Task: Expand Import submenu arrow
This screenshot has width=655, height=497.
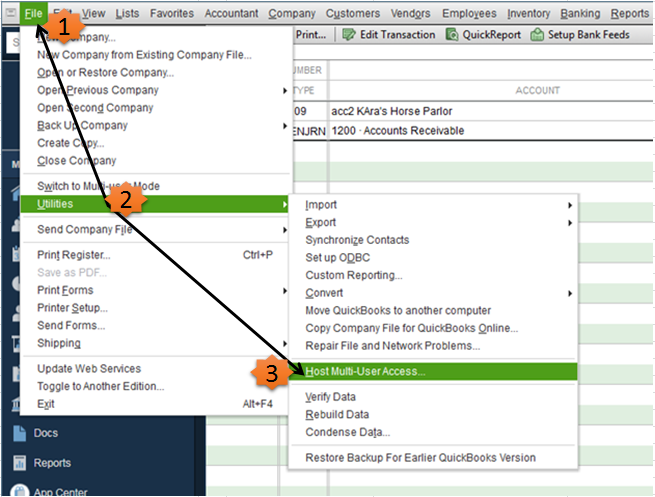Action: click(x=569, y=205)
